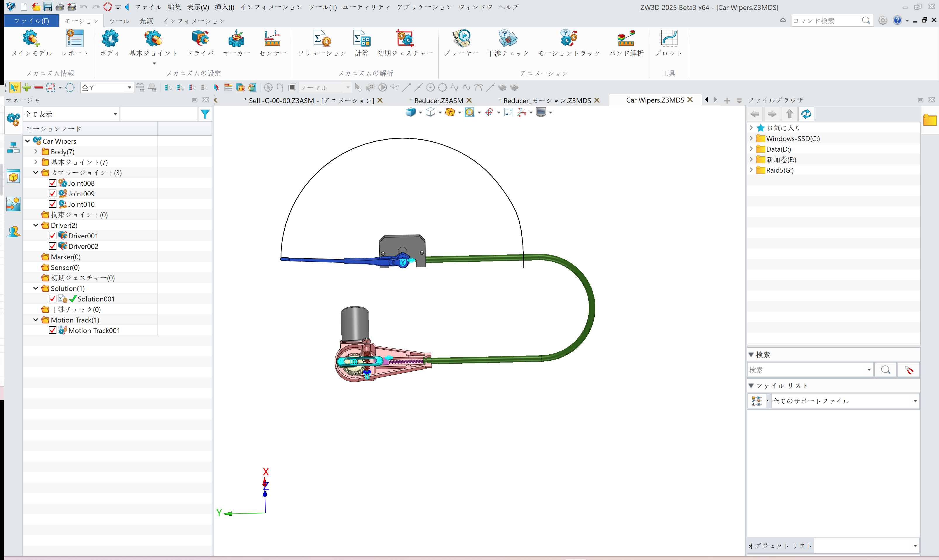Viewport: 939px width, 560px height.
Task: Collapse the Motion Track(1) folder
Action: pyautogui.click(x=36, y=320)
